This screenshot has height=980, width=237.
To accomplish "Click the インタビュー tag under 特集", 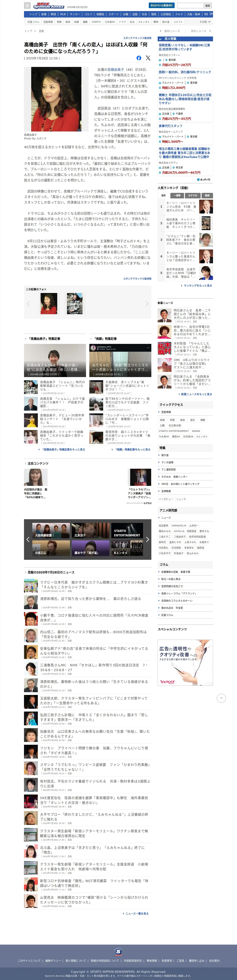I will pos(166,499).
